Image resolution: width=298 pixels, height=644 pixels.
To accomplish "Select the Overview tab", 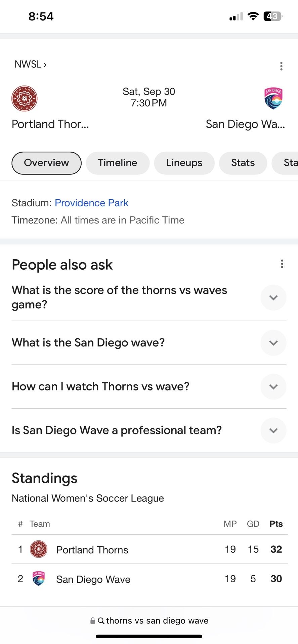I will pos(46,163).
